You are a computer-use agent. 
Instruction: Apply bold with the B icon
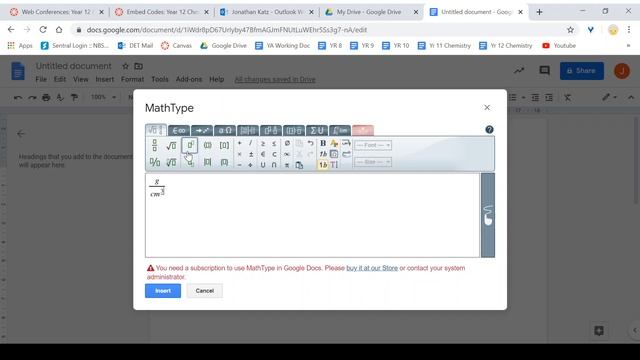323,143
